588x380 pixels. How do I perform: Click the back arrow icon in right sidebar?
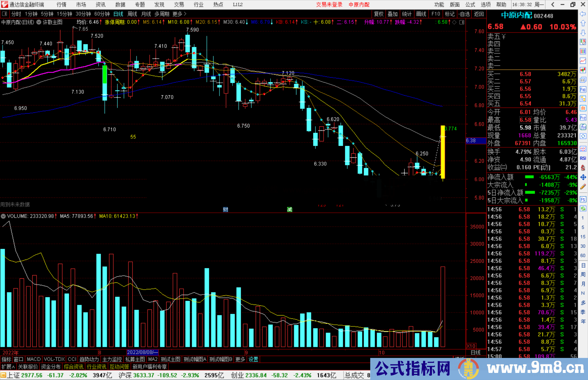583,14
